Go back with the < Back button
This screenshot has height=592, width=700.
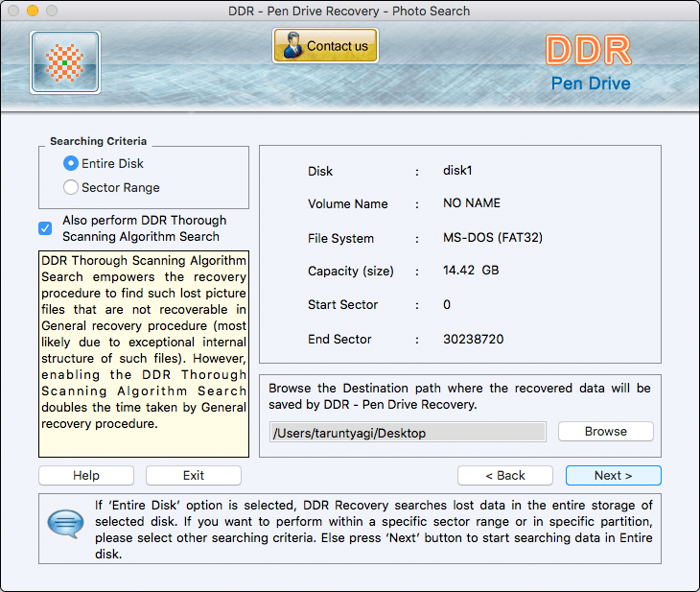(505, 475)
